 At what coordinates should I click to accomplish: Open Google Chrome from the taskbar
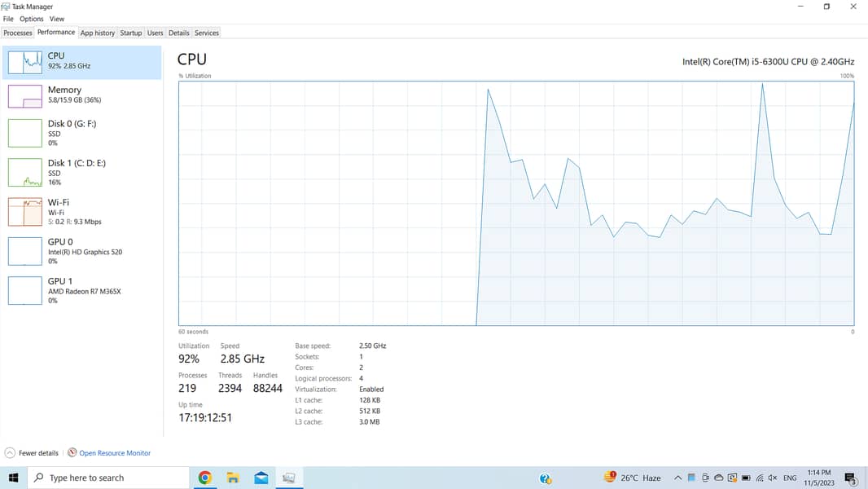click(205, 478)
